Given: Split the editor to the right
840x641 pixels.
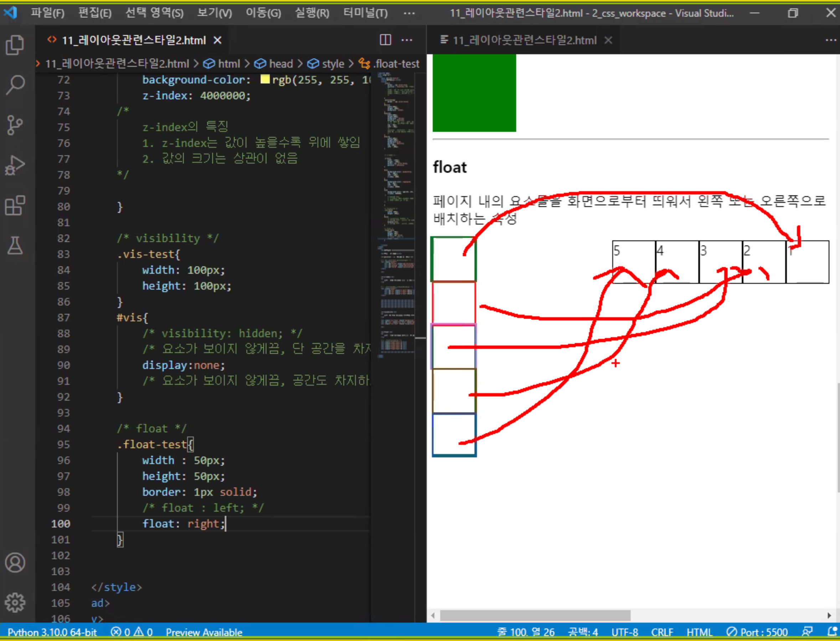Looking at the screenshot, I should coord(385,40).
